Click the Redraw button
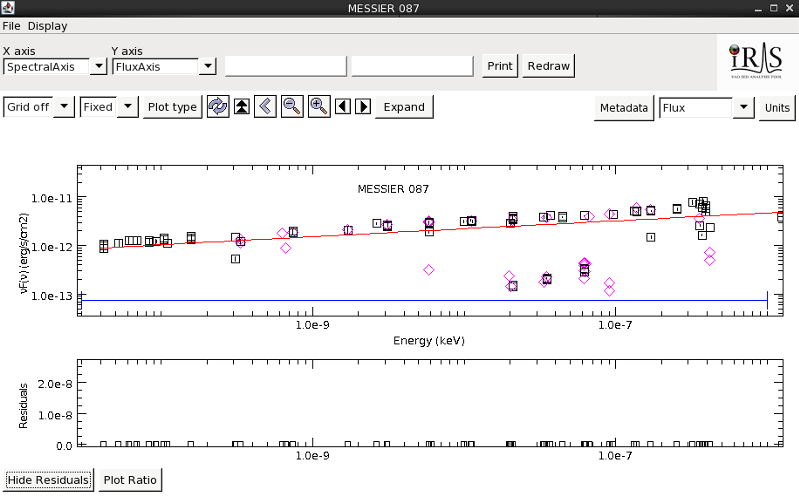The width and height of the screenshot is (799, 496). tap(548, 66)
